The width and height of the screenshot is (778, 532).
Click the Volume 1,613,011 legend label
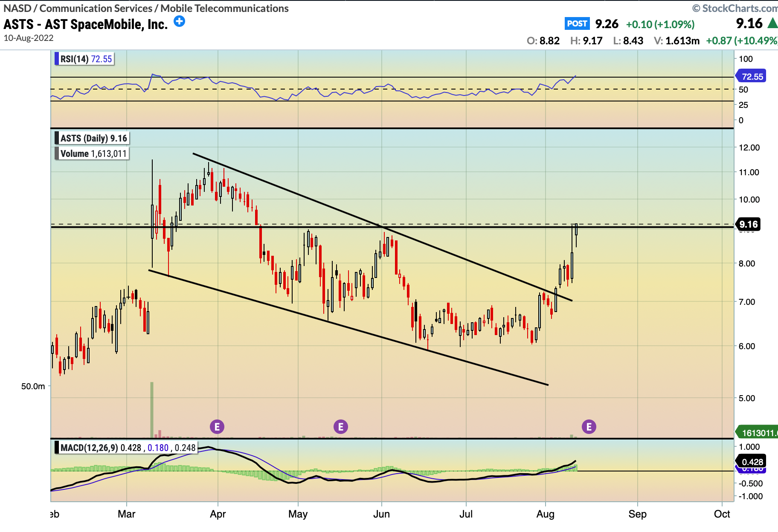point(93,153)
